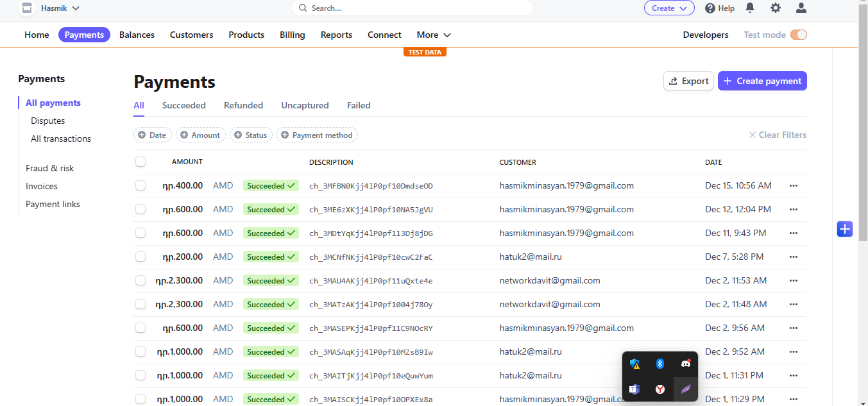Open the notifications bell icon

[x=749, y=8]
